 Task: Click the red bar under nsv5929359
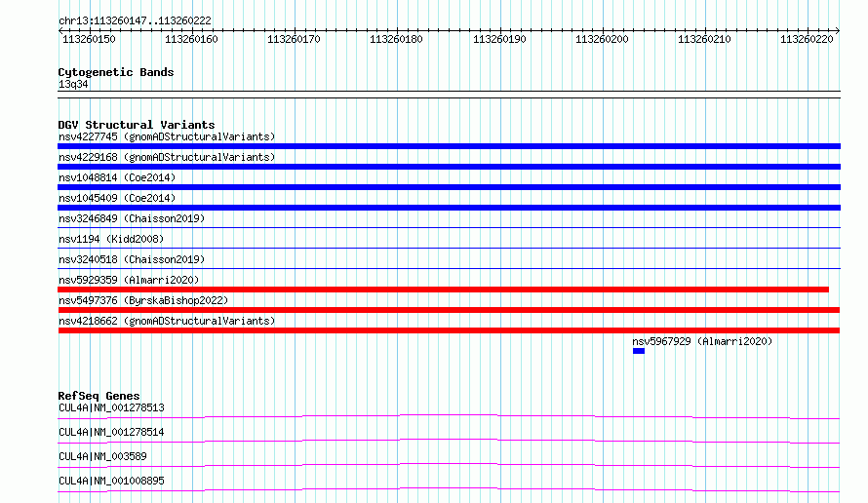pos(444,290)
